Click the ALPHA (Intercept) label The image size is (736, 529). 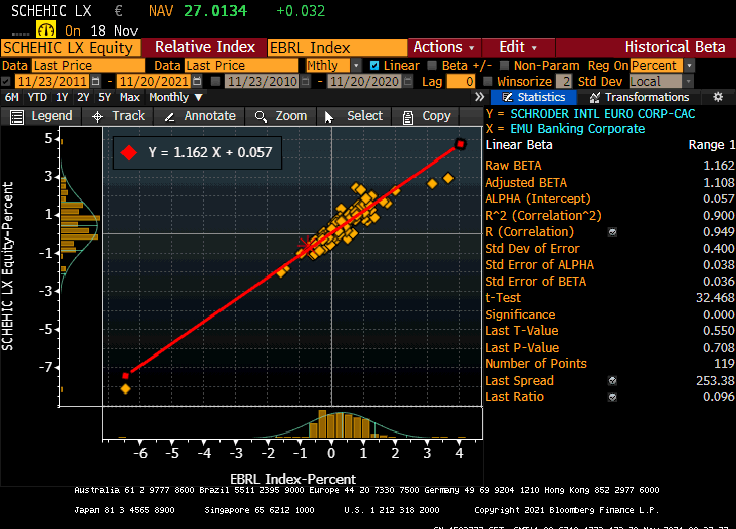click(x=538, y=199)
